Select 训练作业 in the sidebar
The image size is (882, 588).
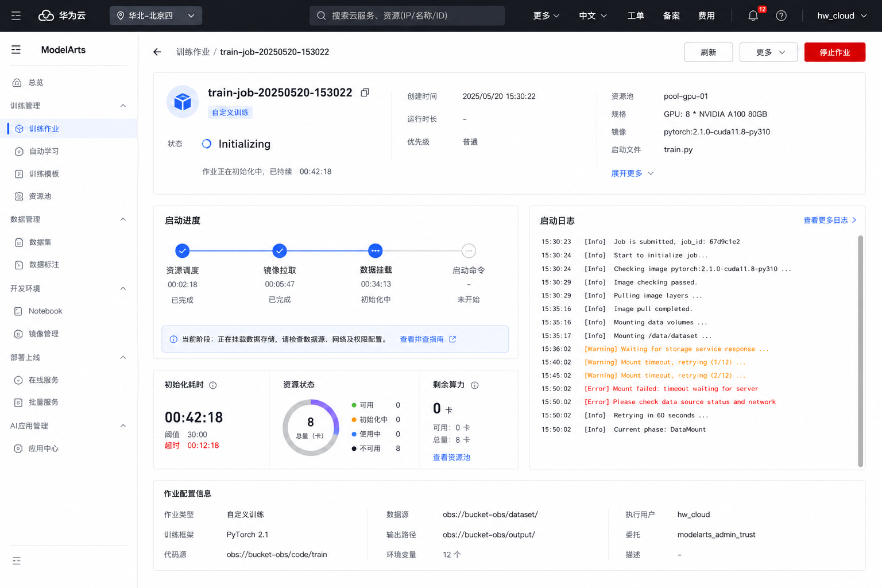click(x=69, y=129)
